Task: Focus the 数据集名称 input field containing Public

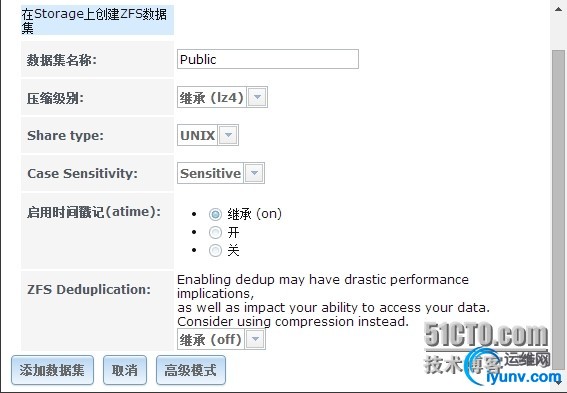Action: (268, 59)
